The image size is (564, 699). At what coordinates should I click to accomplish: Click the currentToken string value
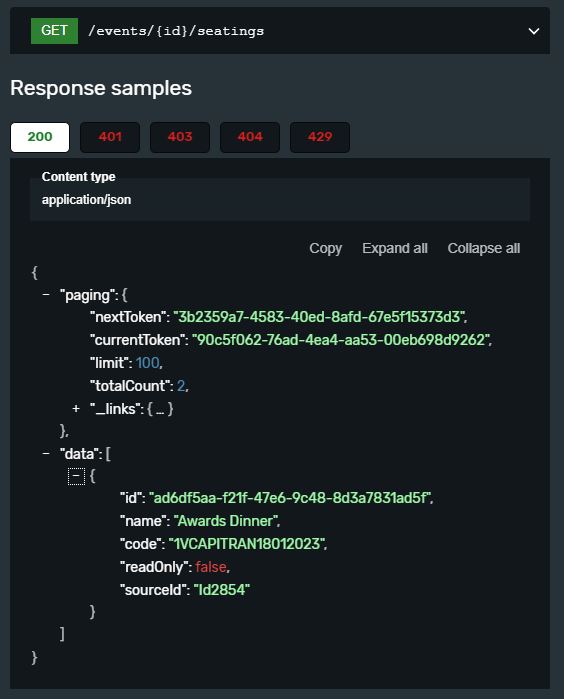[x=341, y=340]
